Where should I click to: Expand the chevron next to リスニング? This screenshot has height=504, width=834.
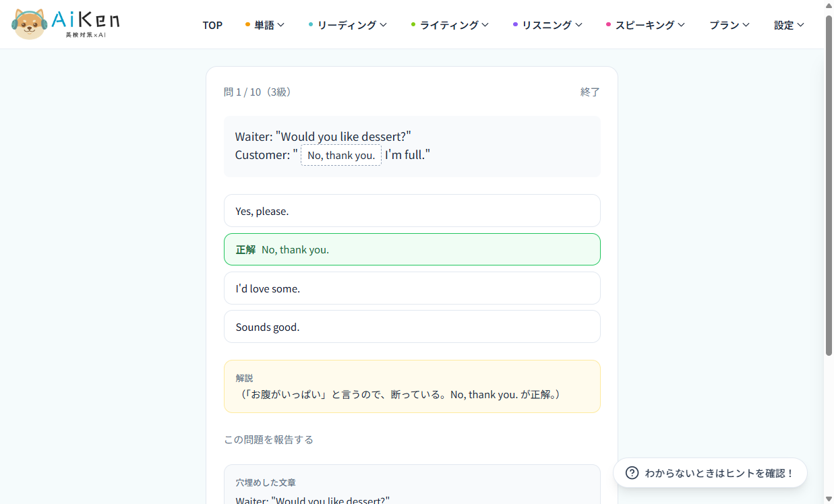tap(578, 25)
